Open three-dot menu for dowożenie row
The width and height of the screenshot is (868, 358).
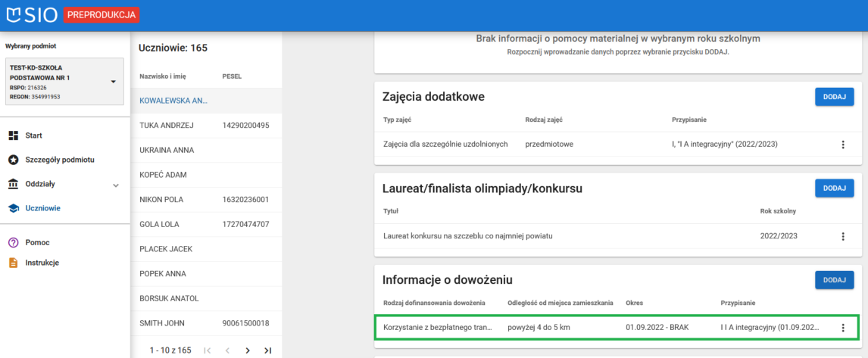843,328
